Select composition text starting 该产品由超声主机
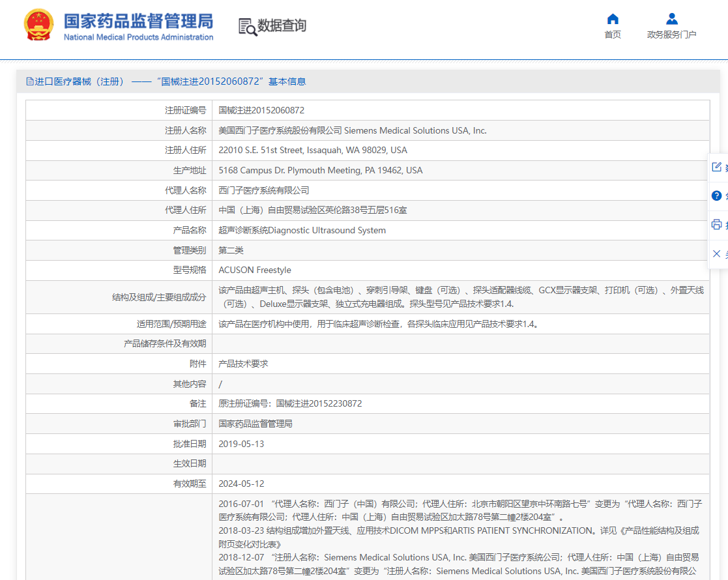This screenshot has height=580, width=728. click(461, 297)
